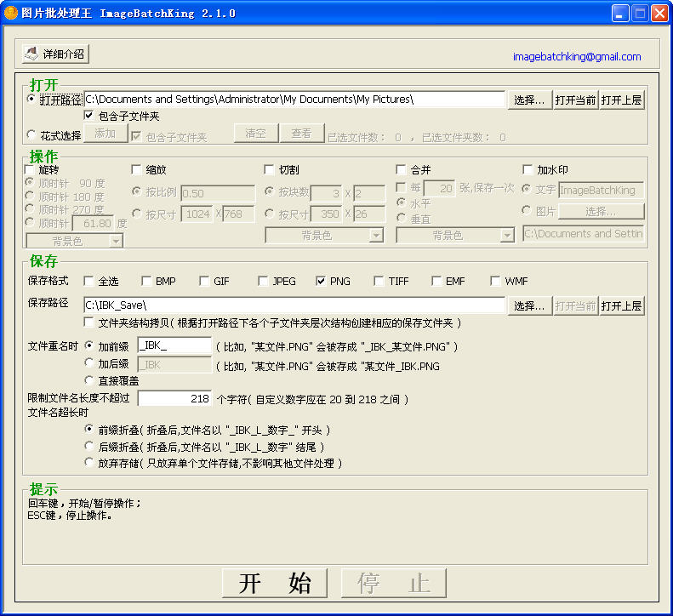Enable the 旋转 rotate checkbox

tap(31, 170)
